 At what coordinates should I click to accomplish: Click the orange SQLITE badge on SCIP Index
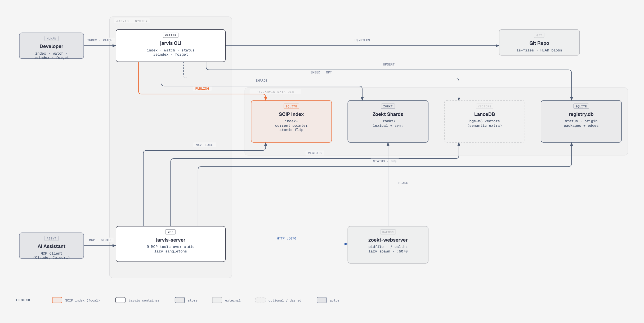(291, 106)
